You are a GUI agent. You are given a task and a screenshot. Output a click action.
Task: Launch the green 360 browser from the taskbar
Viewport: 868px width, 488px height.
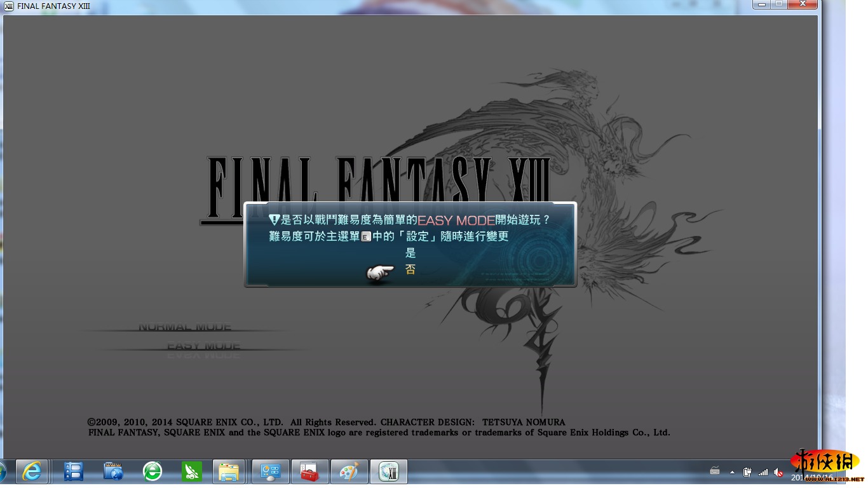153,471
